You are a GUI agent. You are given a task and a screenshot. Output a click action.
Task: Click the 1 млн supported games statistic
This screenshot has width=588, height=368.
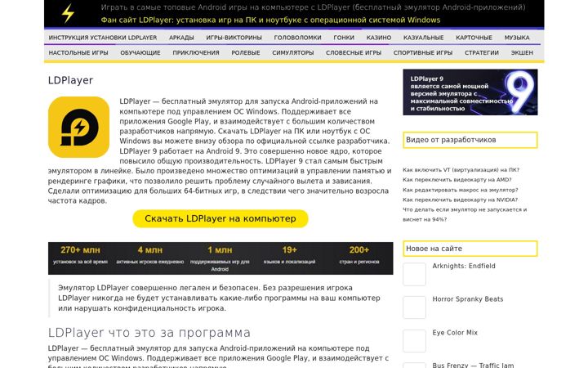pyautogui.click(x=220, y=258)
